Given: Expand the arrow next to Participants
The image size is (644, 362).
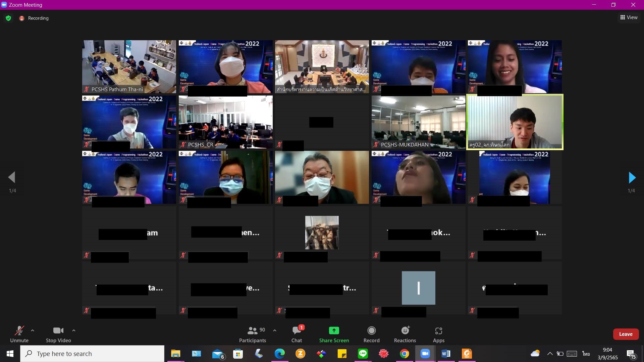Looking at the screenshot, I should [x=275, y=330].
